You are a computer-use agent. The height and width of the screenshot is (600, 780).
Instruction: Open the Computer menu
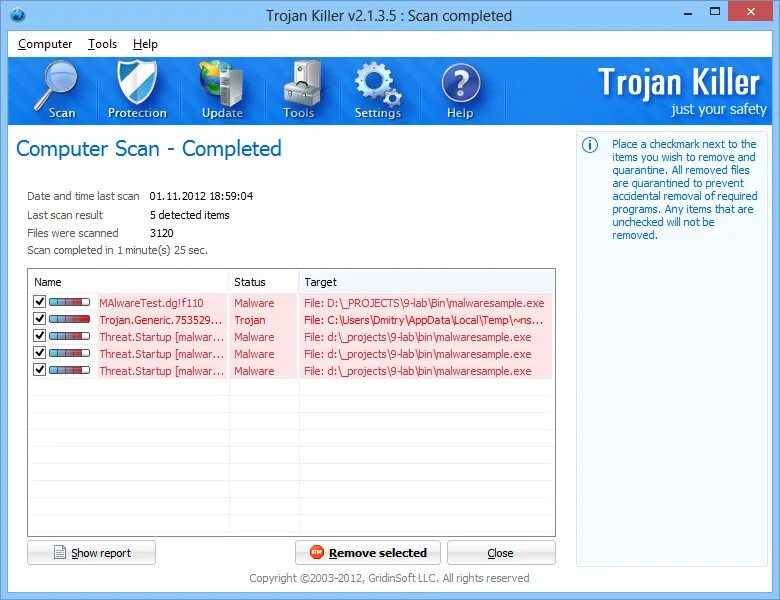click(x=45, y=44)
